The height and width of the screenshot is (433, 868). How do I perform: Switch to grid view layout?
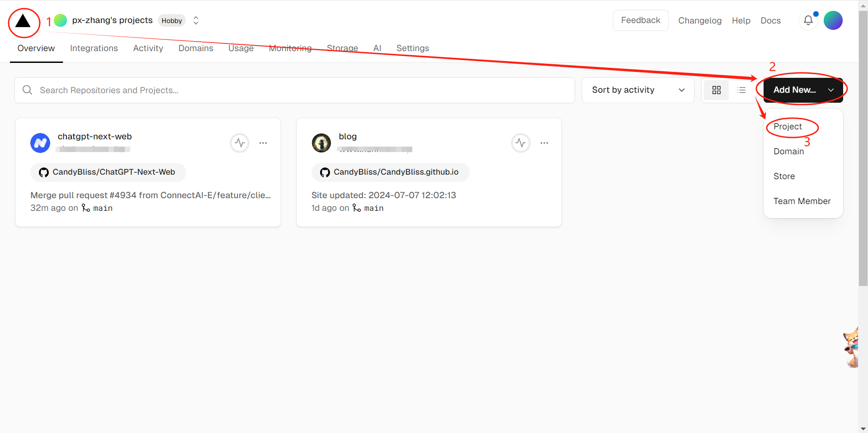(x=717, y=90)
